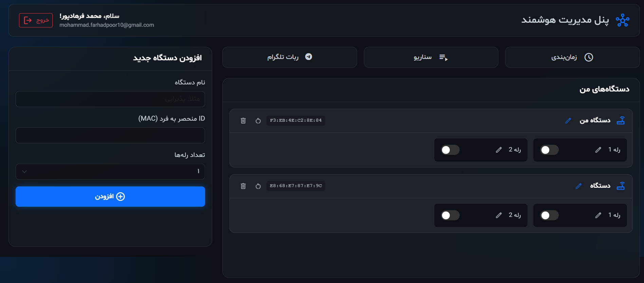Screen dimensions: 644x283
Task: Delete the device F3:EB:4E:C2:8E:84
Action: (243, 121)
